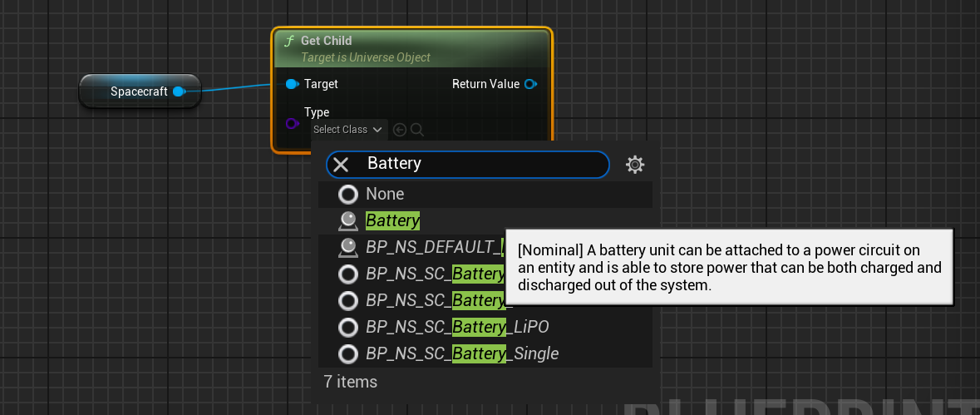980x415 pixels.
Task: Select the BP_NS_DEFAULT_ Battery blueprint entry
Action: pos(434,247)
